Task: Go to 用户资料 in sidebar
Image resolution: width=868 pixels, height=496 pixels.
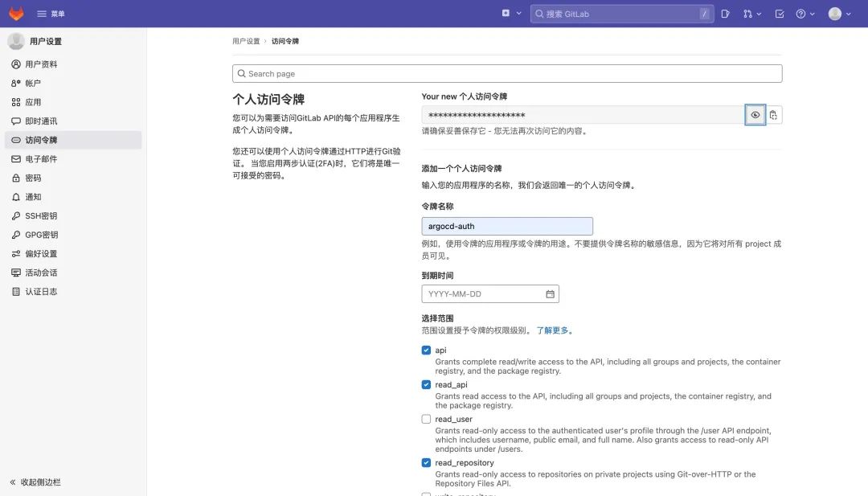Action: click(73, 64)
